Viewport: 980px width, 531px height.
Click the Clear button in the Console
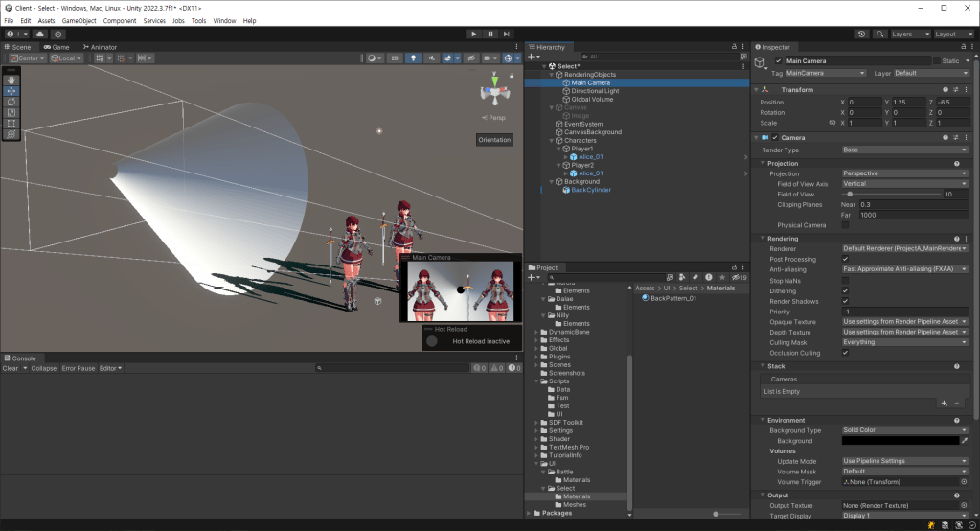[x=10, y=368]
